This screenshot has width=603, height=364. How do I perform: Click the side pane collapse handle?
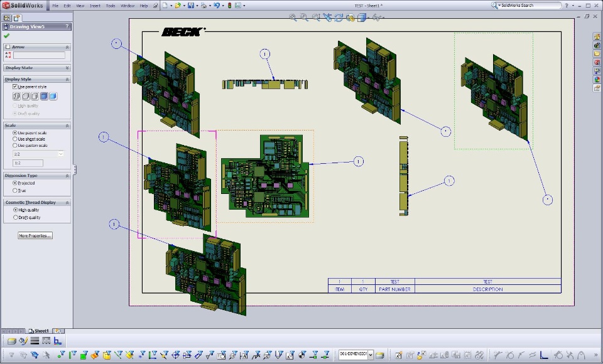[75, 169]
